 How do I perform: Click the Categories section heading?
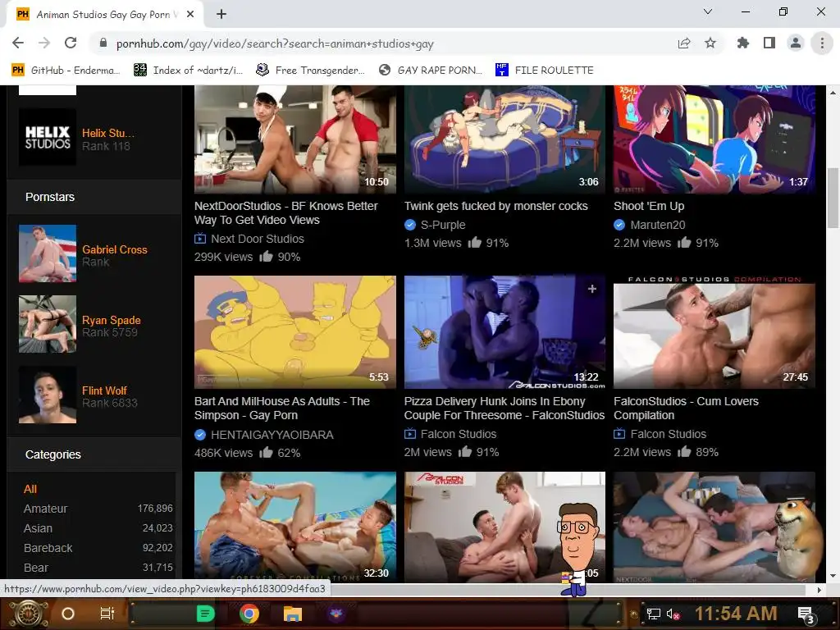tap(53, 454)
